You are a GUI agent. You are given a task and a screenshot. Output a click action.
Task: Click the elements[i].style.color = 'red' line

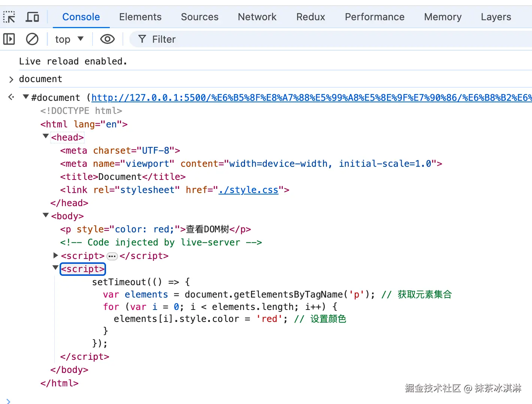pyautogui.click(x=230, y=319)
